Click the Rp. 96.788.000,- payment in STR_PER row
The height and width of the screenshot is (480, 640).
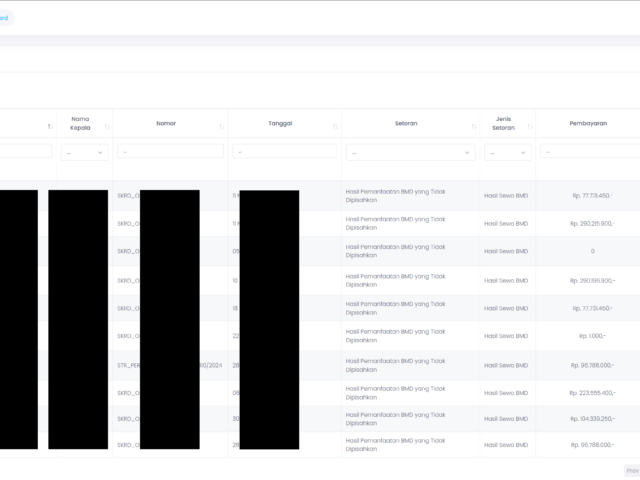coord(592,365)
